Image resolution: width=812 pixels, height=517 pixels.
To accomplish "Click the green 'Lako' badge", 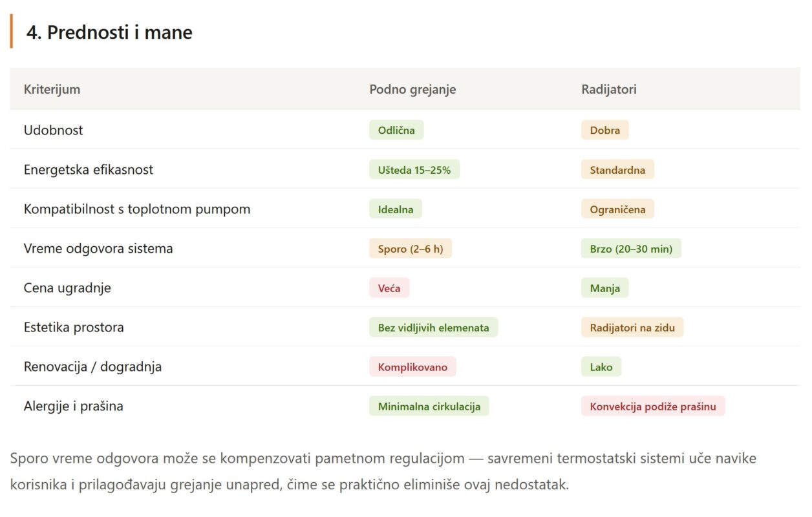I will coord(601,367).
